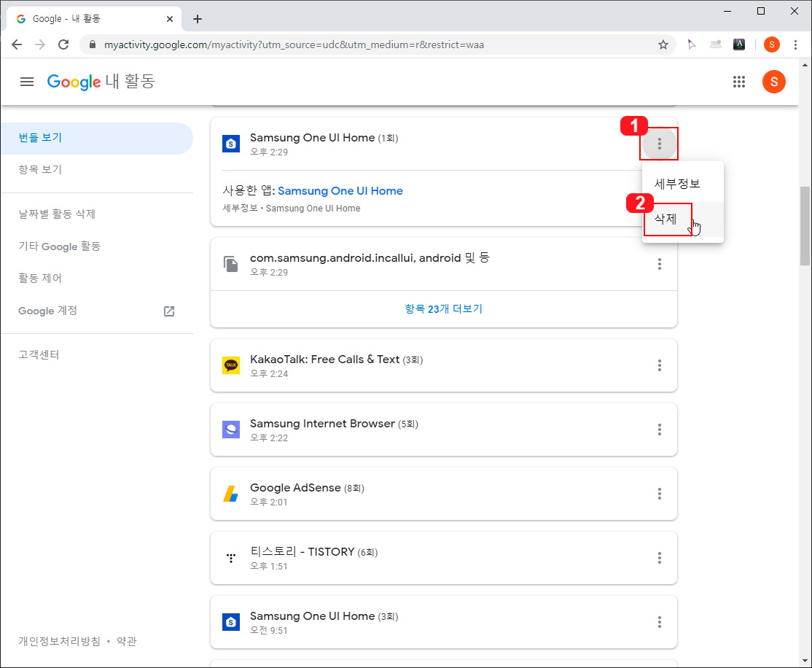Bookmark this page with the star icon
Image resolution: width=812 pixels, height=668 pixels.
click(663, 44)
